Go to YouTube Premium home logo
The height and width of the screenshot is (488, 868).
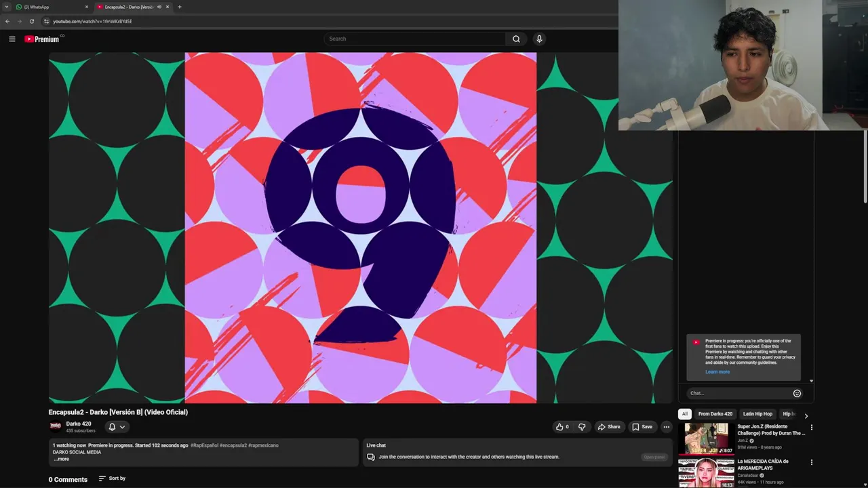(x=42, y=39)
